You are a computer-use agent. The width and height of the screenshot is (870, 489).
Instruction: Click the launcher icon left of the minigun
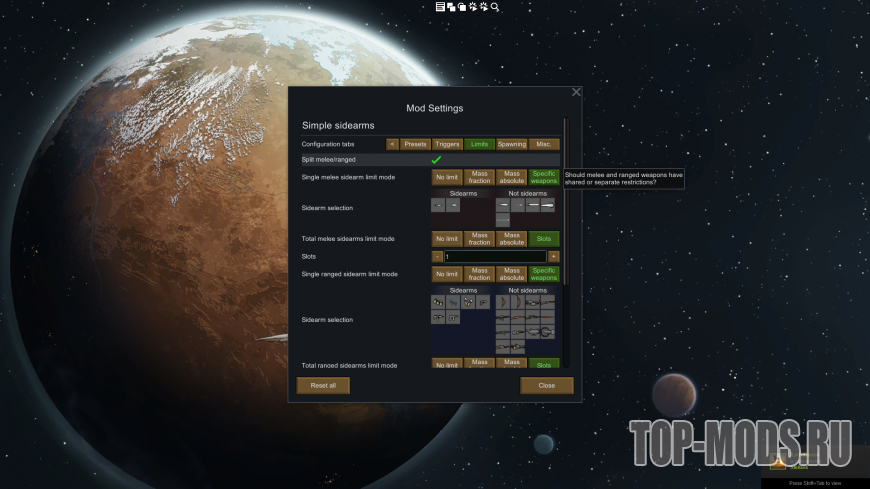coord(533,332)
